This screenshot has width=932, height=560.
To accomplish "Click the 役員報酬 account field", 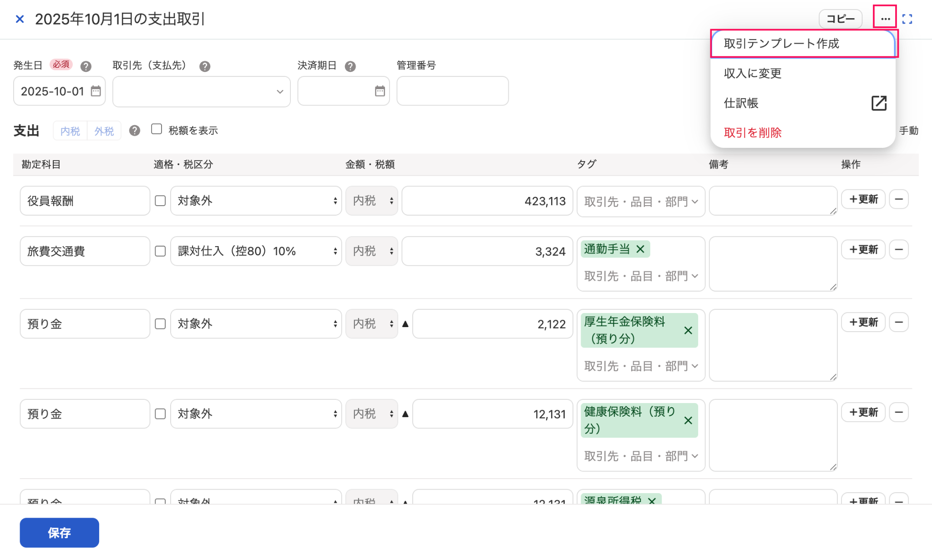I will tap(85, 201).
